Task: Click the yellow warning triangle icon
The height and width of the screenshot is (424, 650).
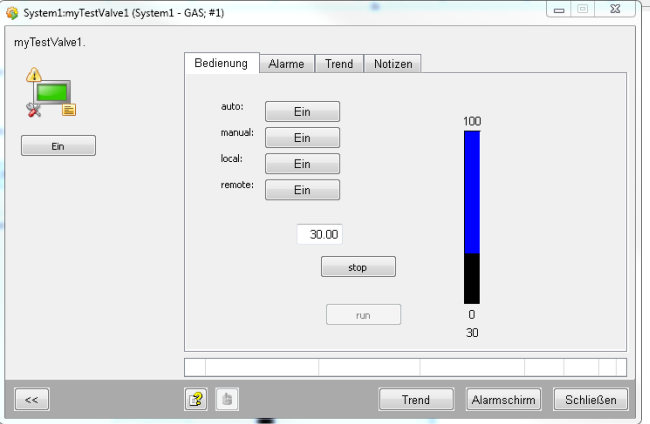Action: (x=33, y=74)
